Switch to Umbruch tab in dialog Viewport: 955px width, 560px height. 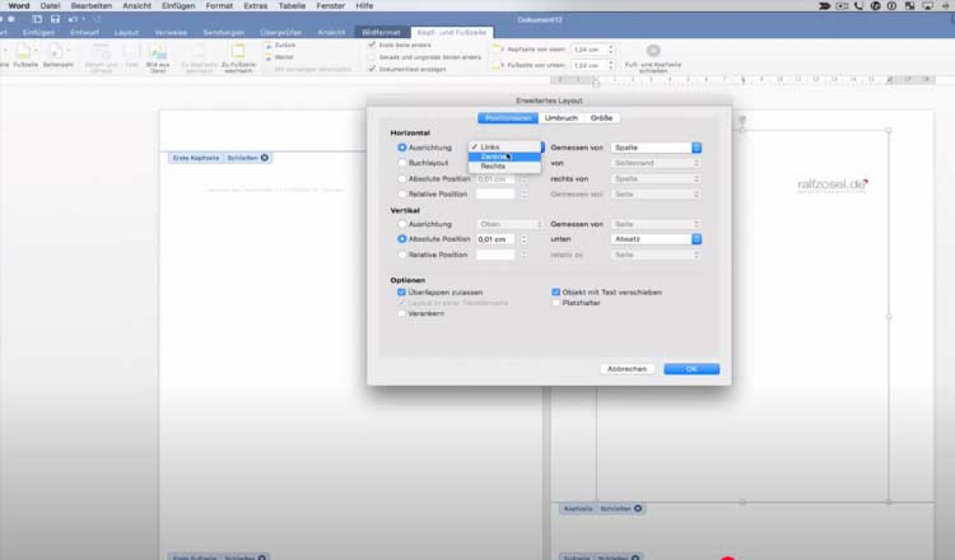pos(561,118)
